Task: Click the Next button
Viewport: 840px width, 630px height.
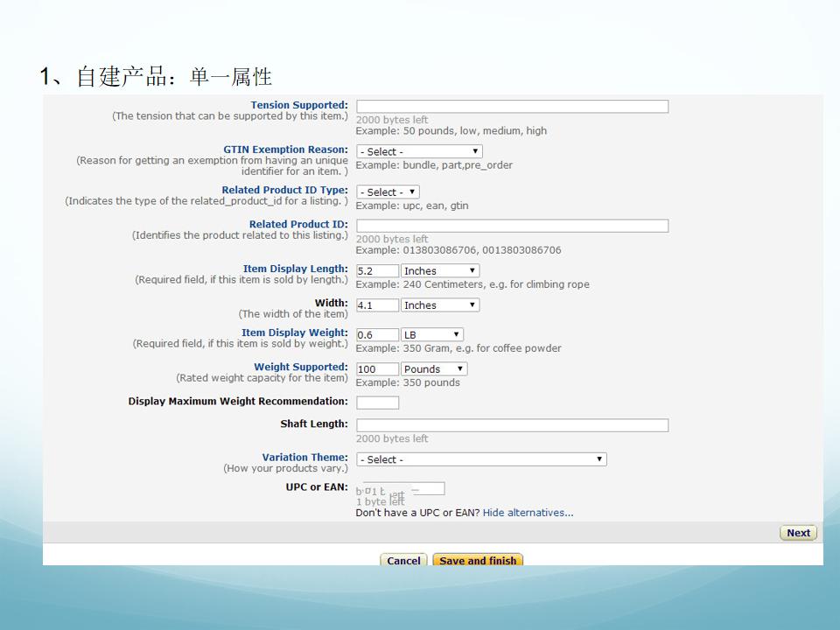Action: coord(798,533)
